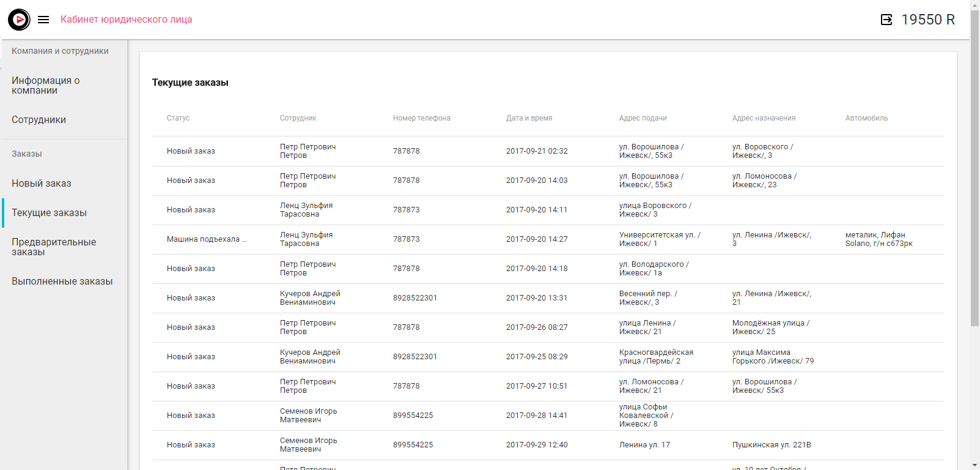Click the page vertical scrollbar thumb

point(974,165)
